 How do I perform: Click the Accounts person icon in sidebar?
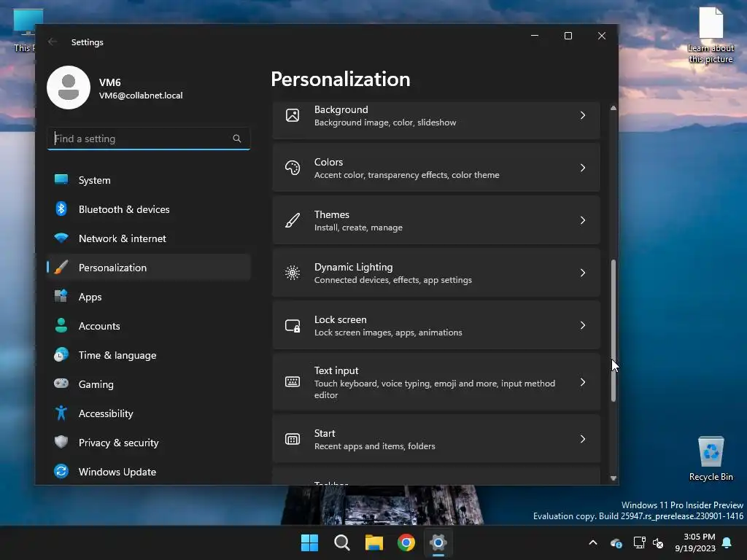click(61, 325)
